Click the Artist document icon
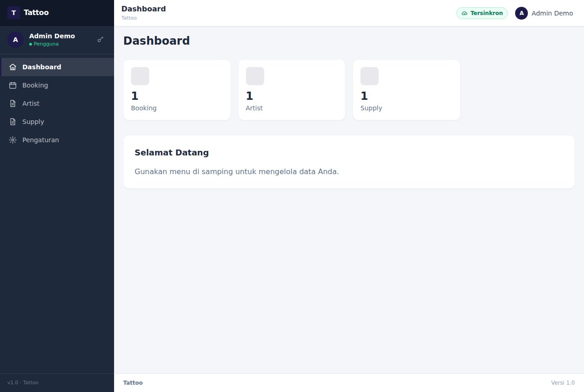This screenshot has height=392, width=584. 13,103
